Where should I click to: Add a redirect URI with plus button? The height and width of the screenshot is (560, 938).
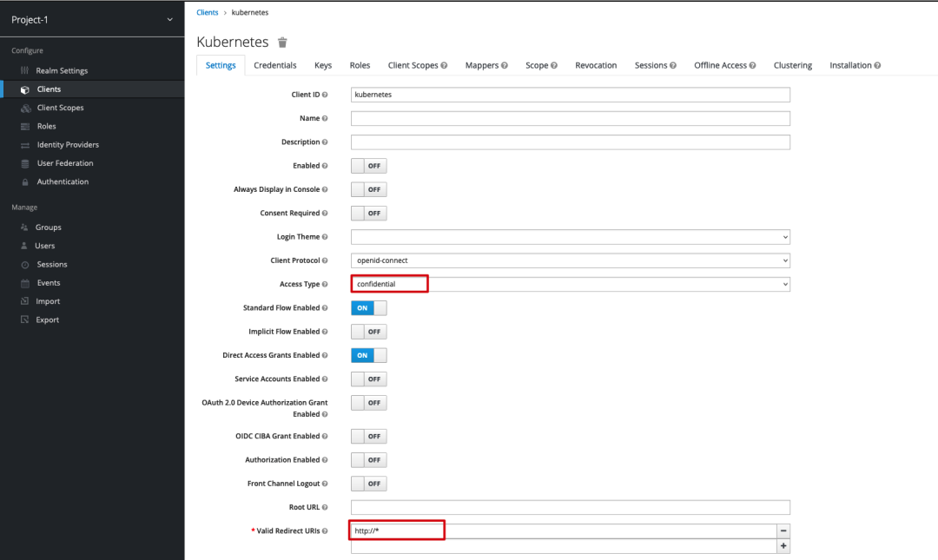(783, 546)
